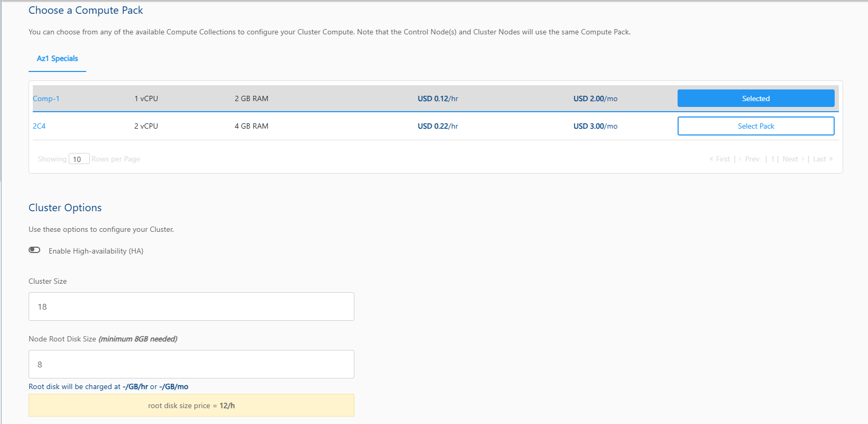Click the '4 GB RAM' cell

pos(252,126)
